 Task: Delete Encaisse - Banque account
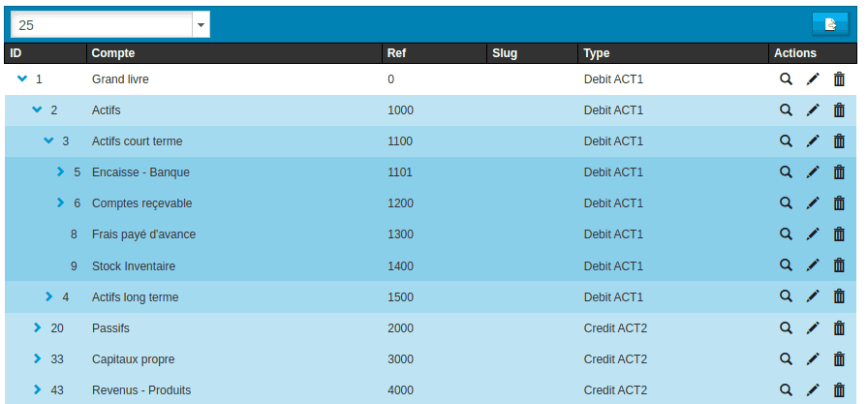839,172
